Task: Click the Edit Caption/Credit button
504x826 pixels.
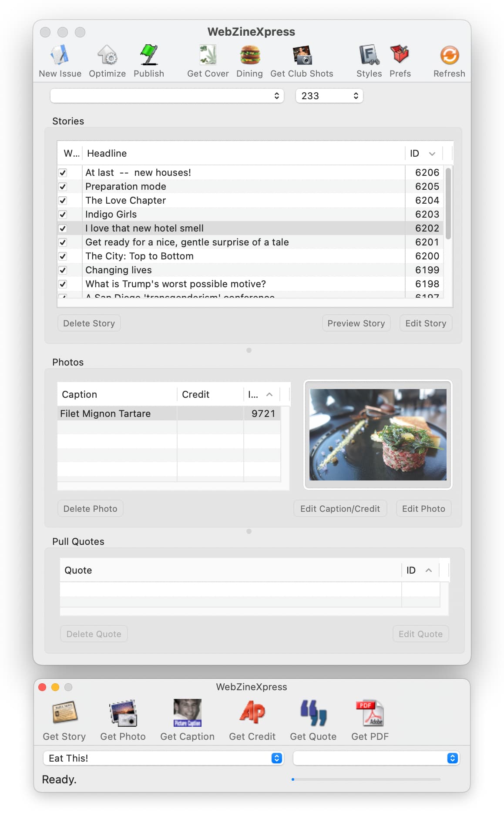Action: pyautogui.click(x=340, y=509)
